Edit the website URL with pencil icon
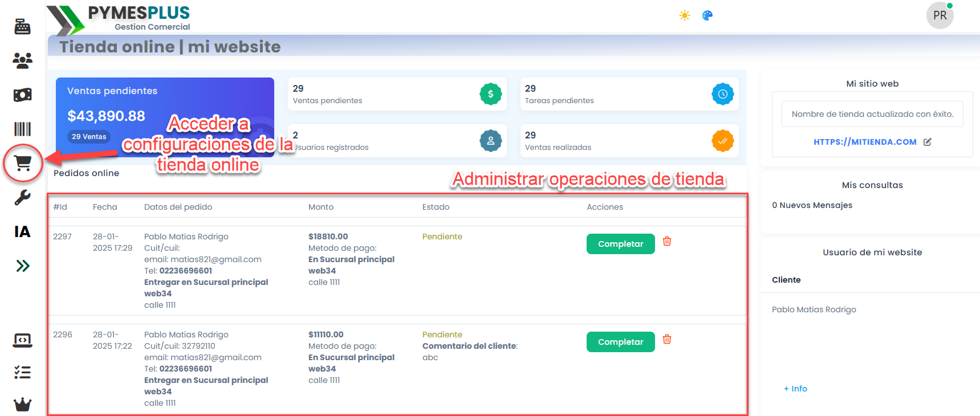The width and height of the screenshot is (980, 416). (x=928, y=142)
